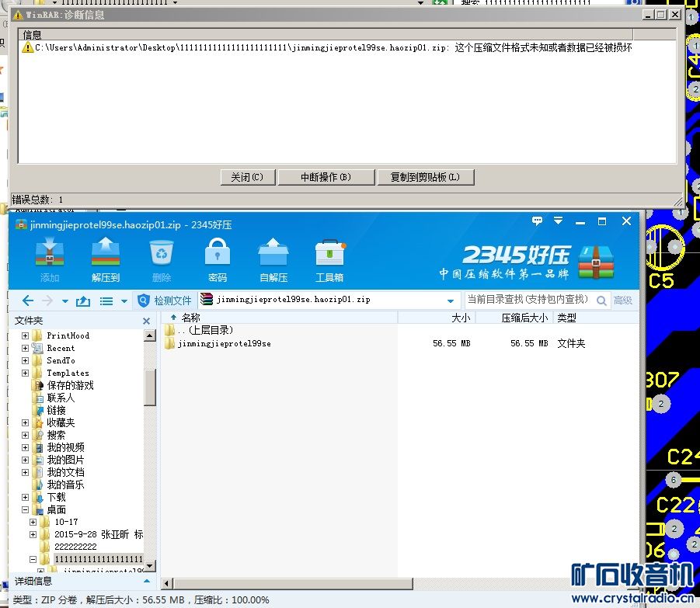Open the view mode dropdown arrow
The height and width of the screenshot is (608, 700).
pos(124,301)
